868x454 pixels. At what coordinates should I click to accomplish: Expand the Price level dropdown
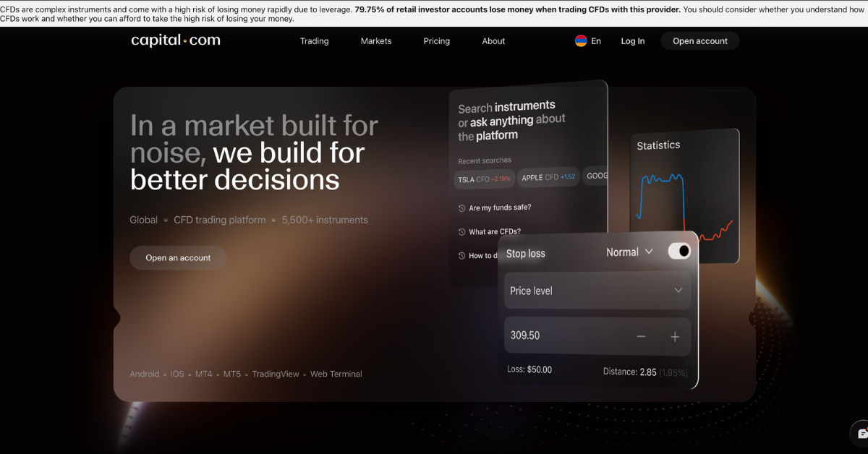(597, 291)
